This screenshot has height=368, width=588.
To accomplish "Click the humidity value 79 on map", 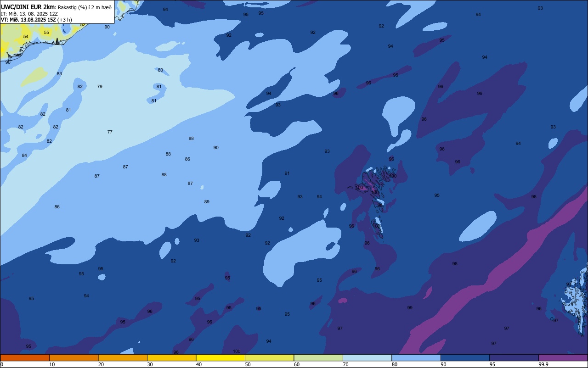I will 100,87.
